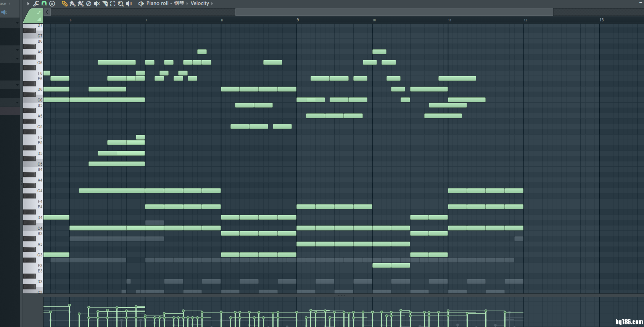Screen dimensions: 644x327
Task: Open the stamp chord tool
Action: click(52, 3)
